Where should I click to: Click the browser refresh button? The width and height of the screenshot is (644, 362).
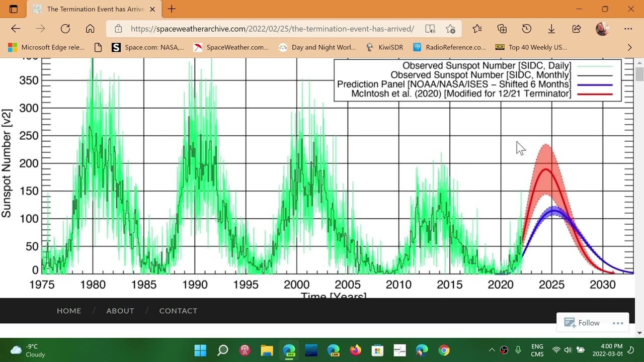[65, 29]
